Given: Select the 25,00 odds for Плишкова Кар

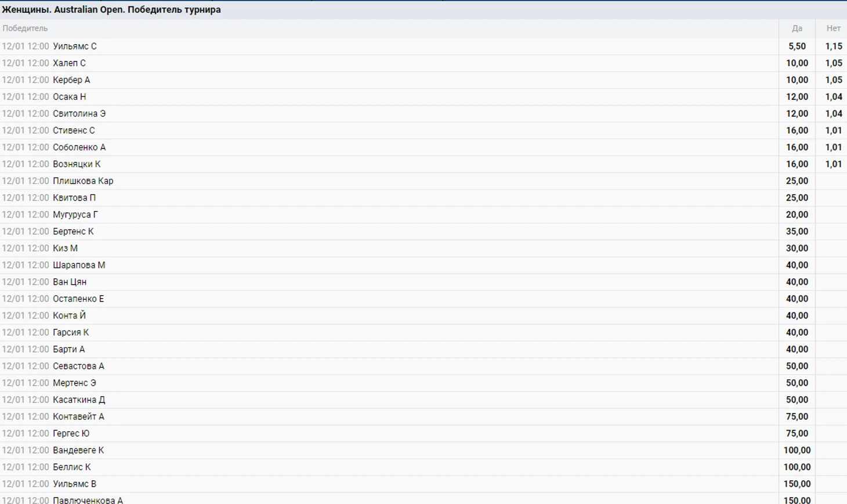Looking at the screenshot, I should coord(797,181).
